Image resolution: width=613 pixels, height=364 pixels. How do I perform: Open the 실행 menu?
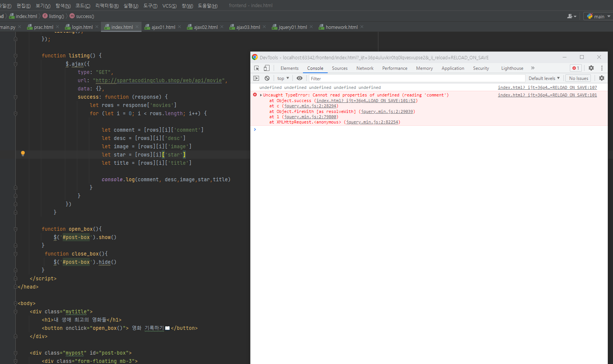click(131, 6)
